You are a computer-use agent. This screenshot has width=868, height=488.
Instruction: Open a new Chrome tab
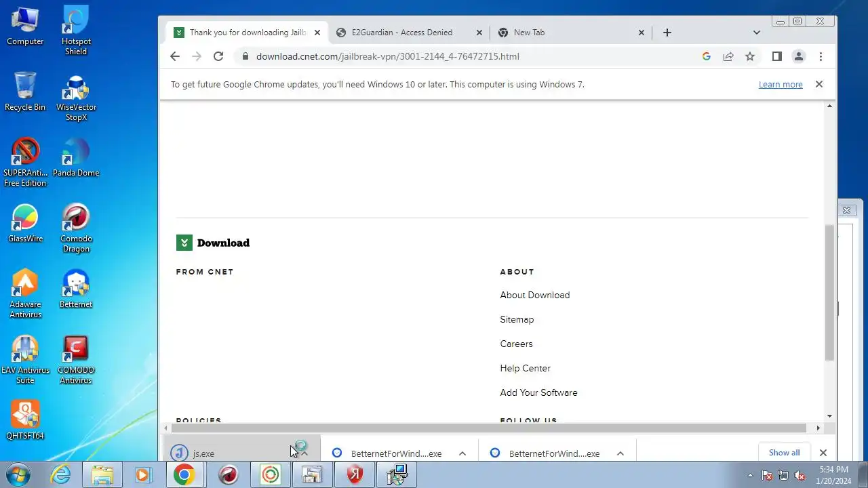click(x=667, y=33)
